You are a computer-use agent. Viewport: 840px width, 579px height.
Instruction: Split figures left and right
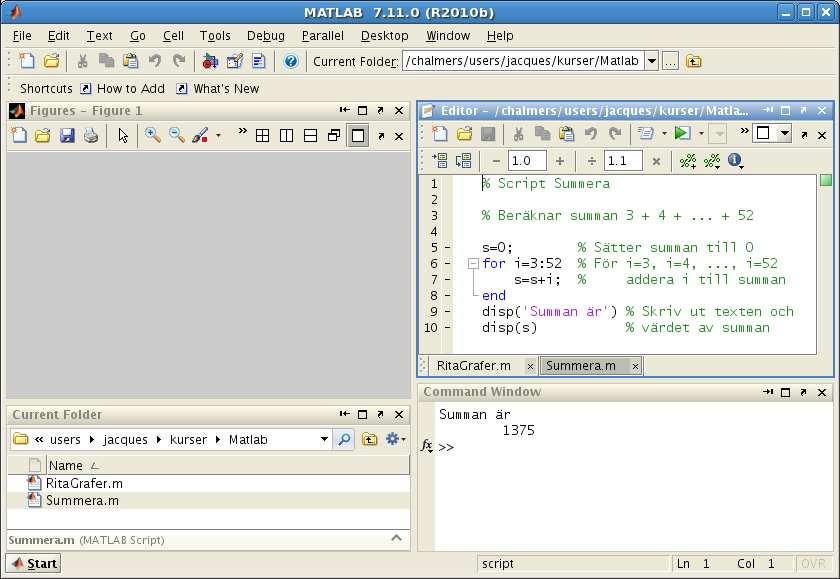pyautogui.click(x=287, y=136)
